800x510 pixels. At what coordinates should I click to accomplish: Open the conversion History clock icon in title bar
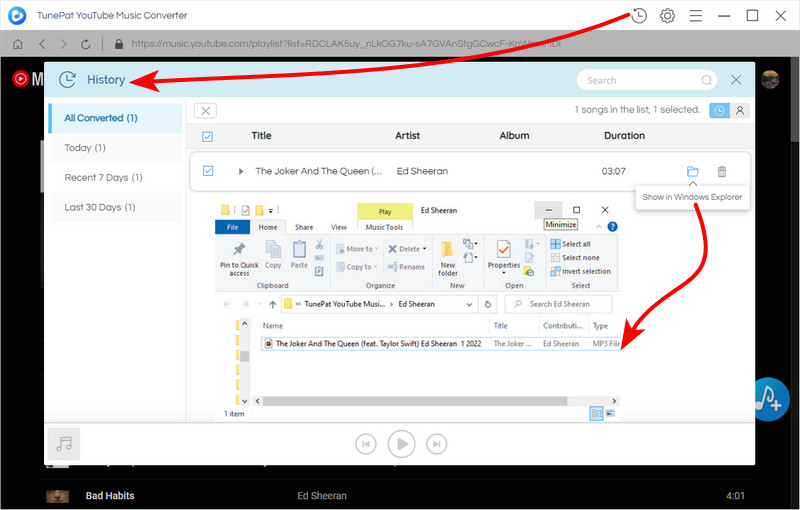tap(639, 16)
